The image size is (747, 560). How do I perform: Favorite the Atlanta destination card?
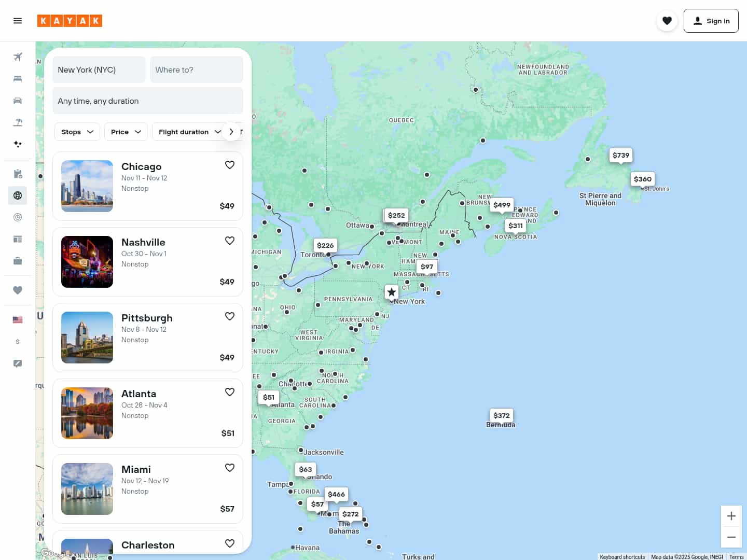click(230, 392)
